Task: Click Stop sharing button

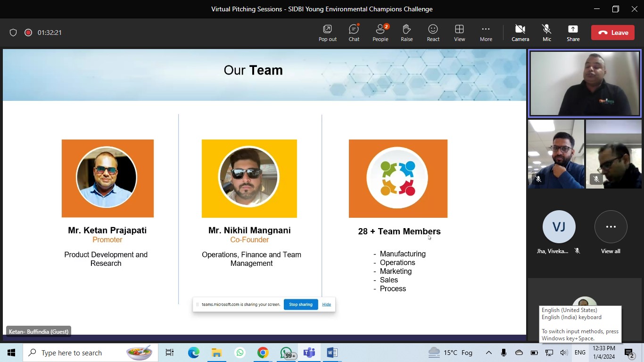Action: click(x=301, y=304)
